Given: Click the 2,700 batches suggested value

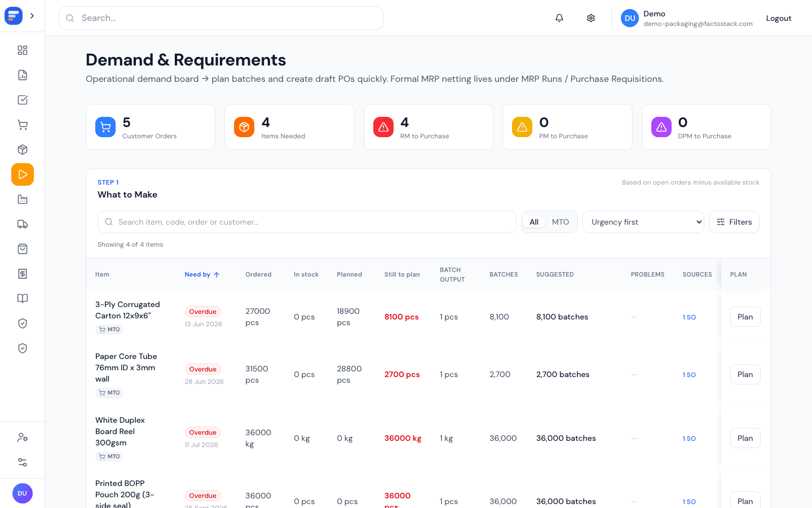Looking at the screenshot, I should click(x=563, y=374).
